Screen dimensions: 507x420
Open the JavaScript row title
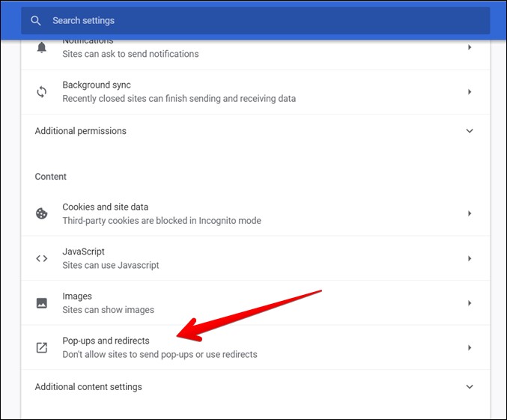point(83,252)
